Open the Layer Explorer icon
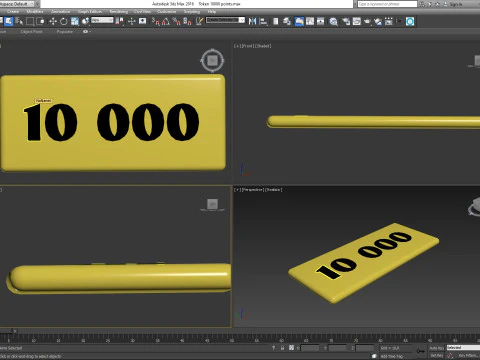 (287, 21)
